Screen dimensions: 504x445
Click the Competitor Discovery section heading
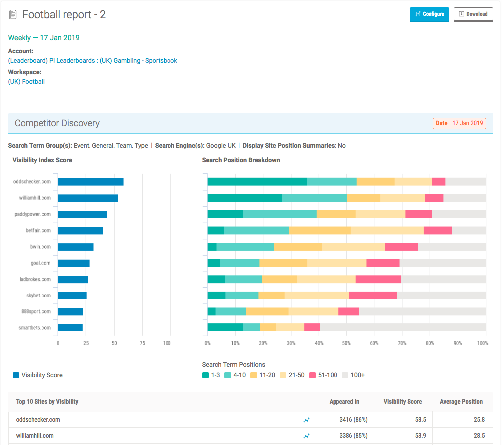(57, 123)
